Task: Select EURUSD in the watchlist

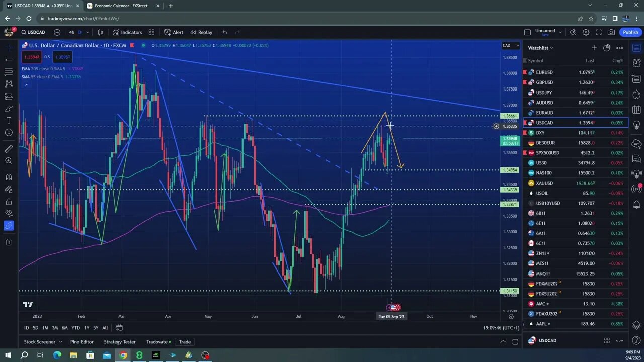Action: click(x=576, y=72)
